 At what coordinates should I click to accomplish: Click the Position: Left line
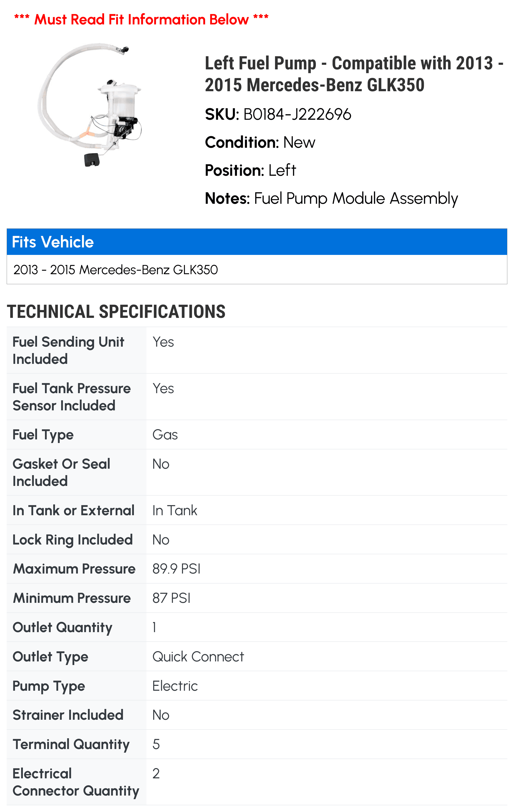coord(251,170)
